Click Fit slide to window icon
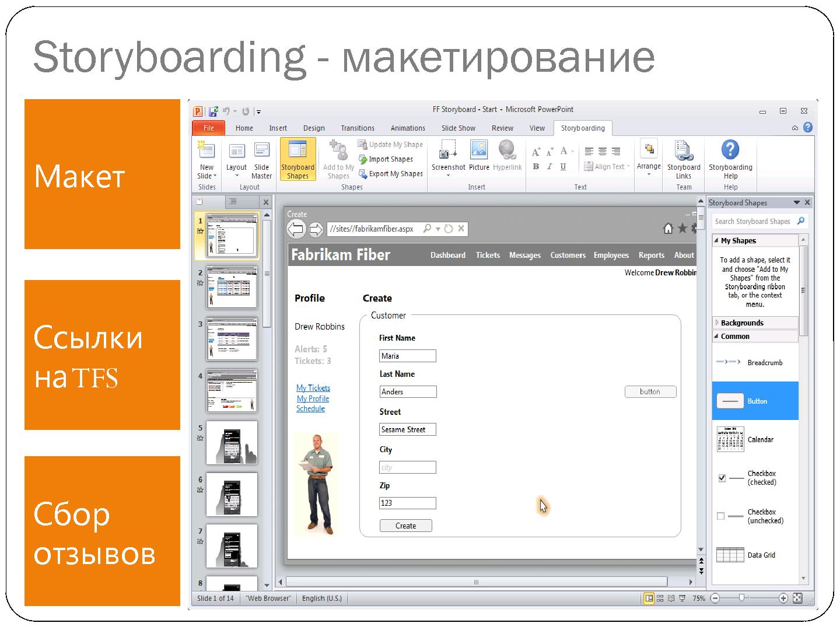 coord(797,598)
